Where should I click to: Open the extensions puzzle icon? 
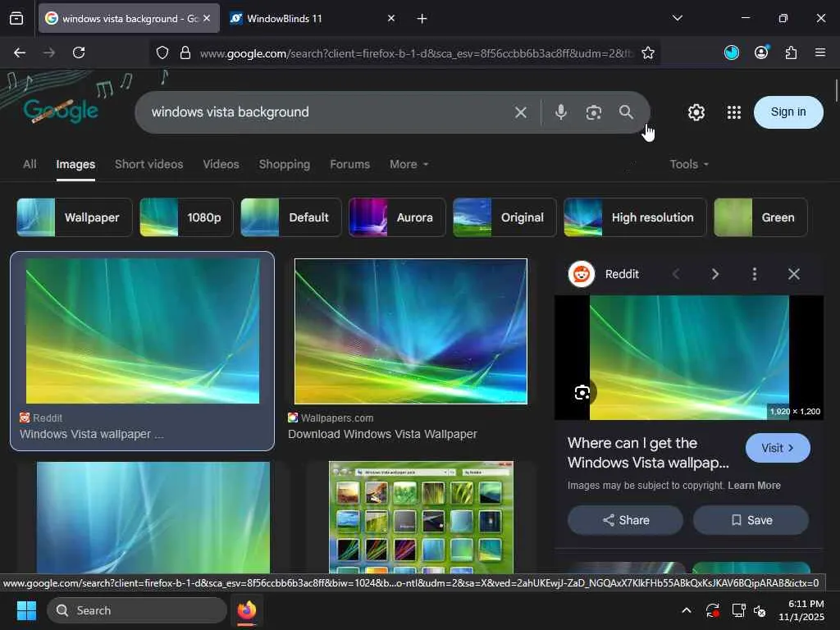pyautogui.click(x=791, y=52)
